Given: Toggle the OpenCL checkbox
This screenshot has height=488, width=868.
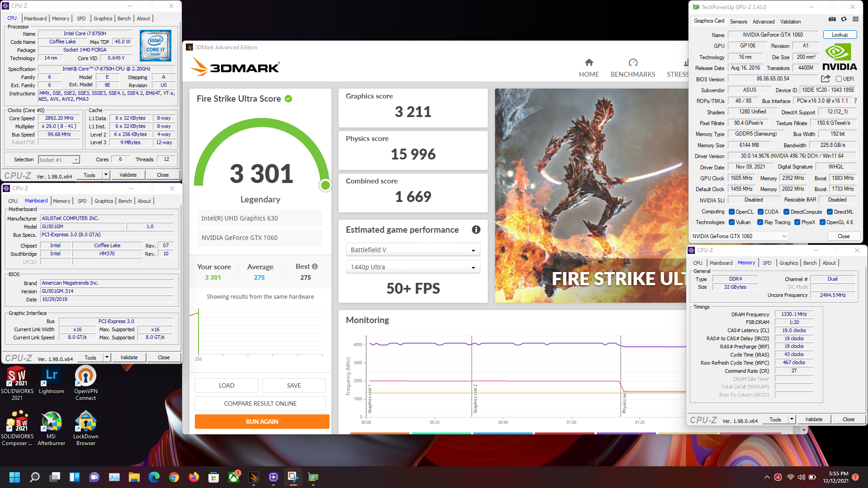Looking at the screenshot, I should tap(731, 212).
